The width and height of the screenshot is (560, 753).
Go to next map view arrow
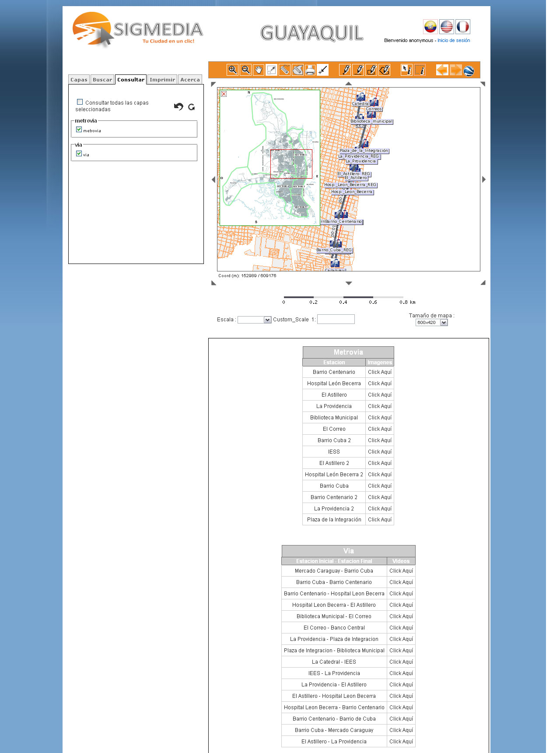coord(456,70)
